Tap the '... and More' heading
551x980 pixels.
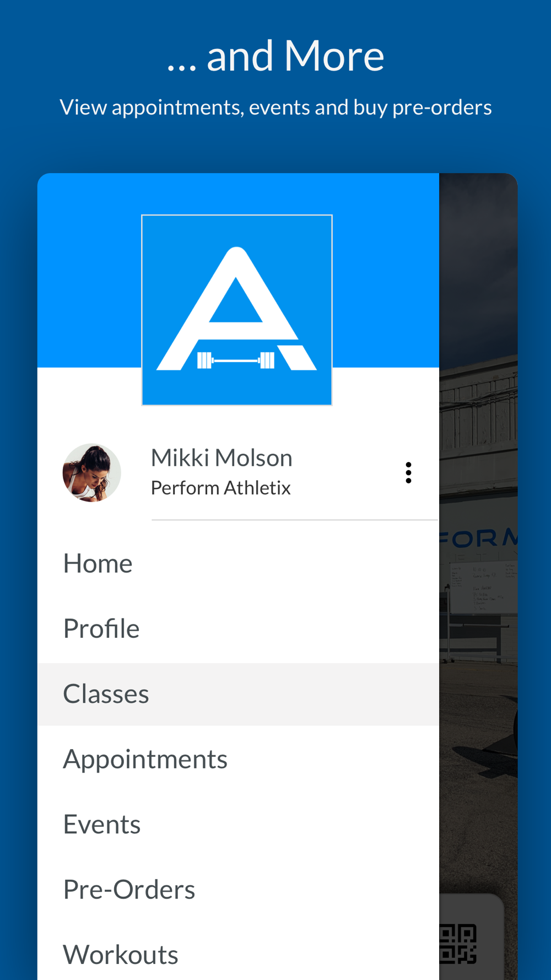[x=275, y=56]
